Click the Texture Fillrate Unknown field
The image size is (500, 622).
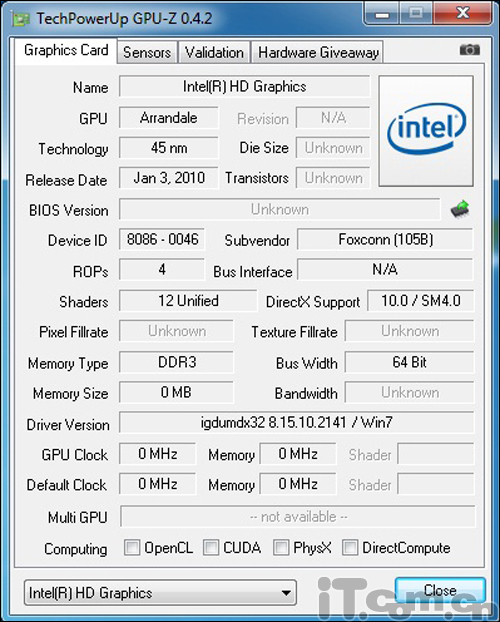[409, 331]
